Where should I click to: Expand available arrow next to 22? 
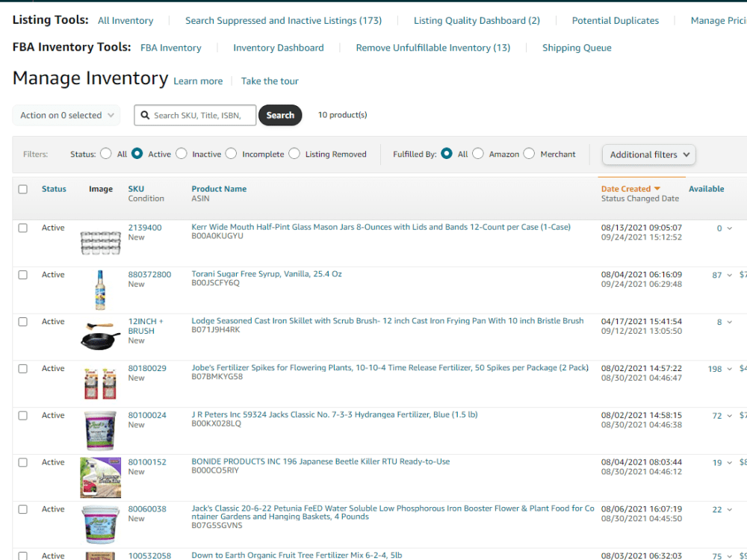click(729, 510)
